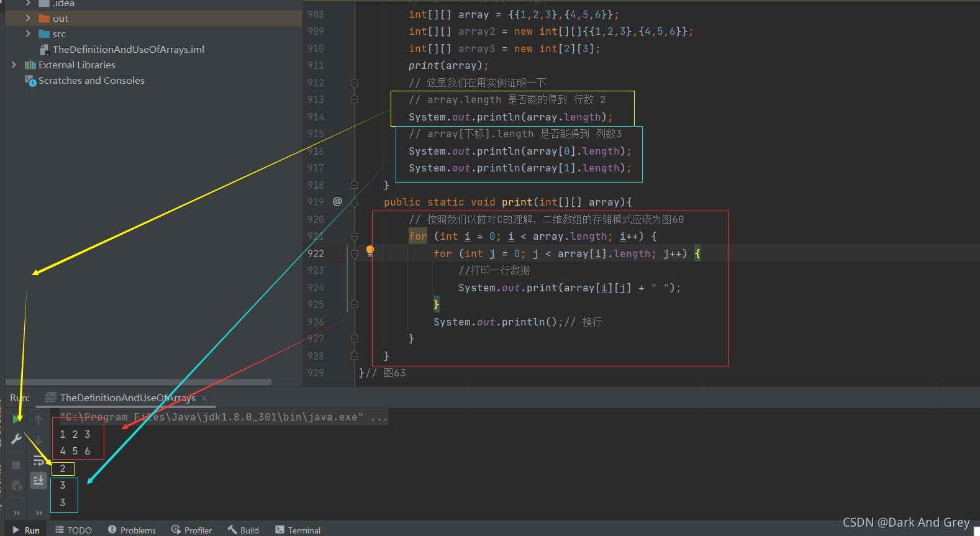The image size is (980, 536).
Task: Click the java.exe command line in console
Action: point(224,417)
